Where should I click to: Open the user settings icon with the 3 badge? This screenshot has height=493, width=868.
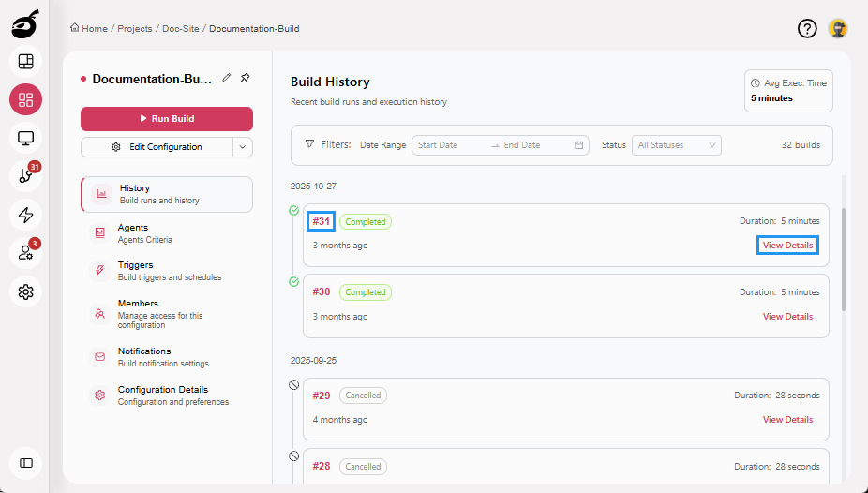tap(25, 253)
